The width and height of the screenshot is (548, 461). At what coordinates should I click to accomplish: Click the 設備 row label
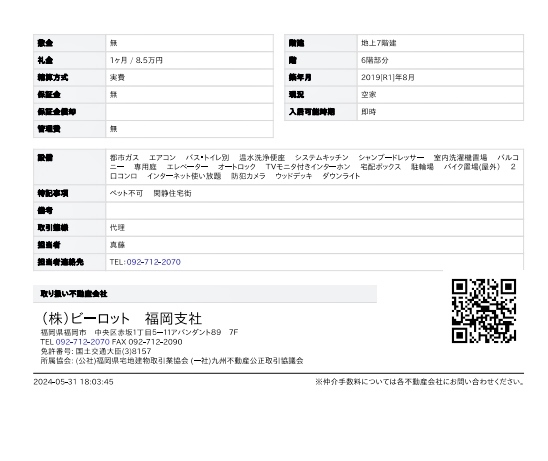(x=69, y=167)
